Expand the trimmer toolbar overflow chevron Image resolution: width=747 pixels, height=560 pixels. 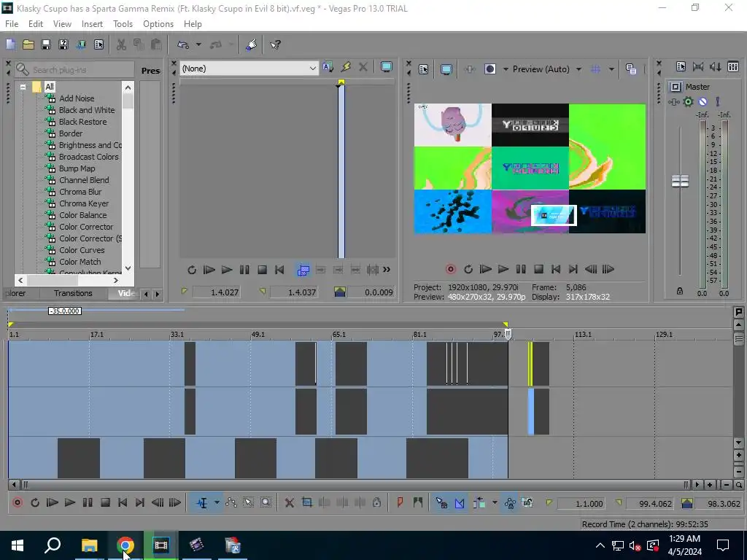coord(387,270)
